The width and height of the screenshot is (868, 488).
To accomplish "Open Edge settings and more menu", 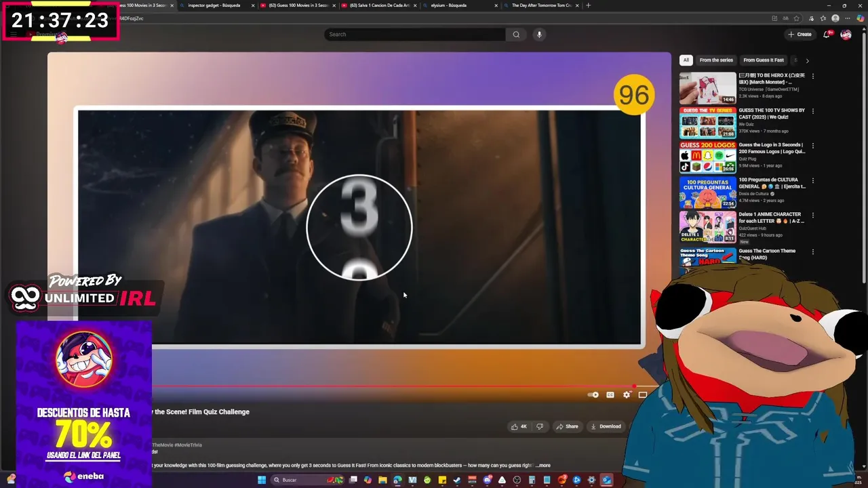I will point(848,18).
